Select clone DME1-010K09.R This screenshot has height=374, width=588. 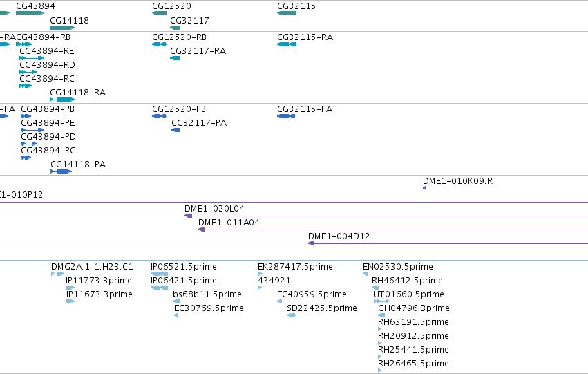458,181
